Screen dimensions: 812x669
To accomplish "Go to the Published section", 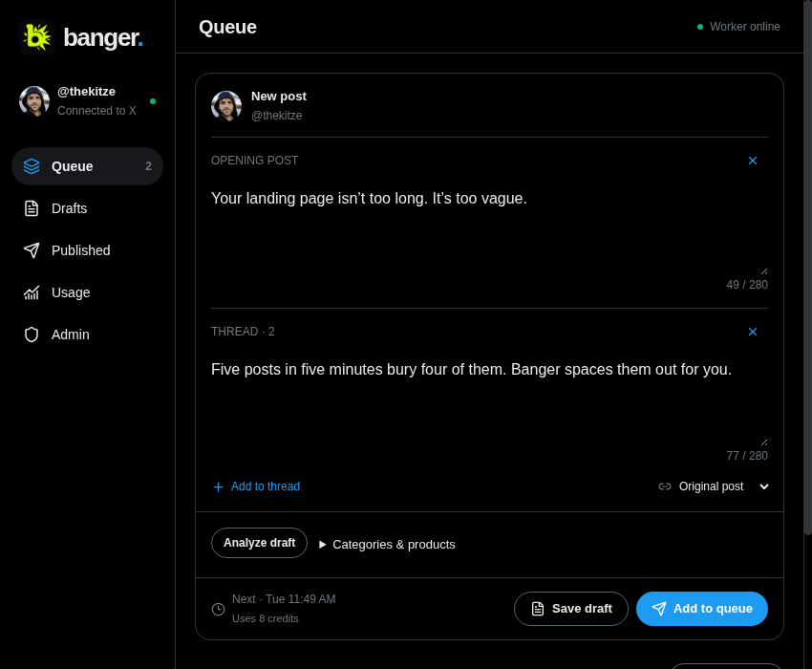I will [x=87, y=250].
